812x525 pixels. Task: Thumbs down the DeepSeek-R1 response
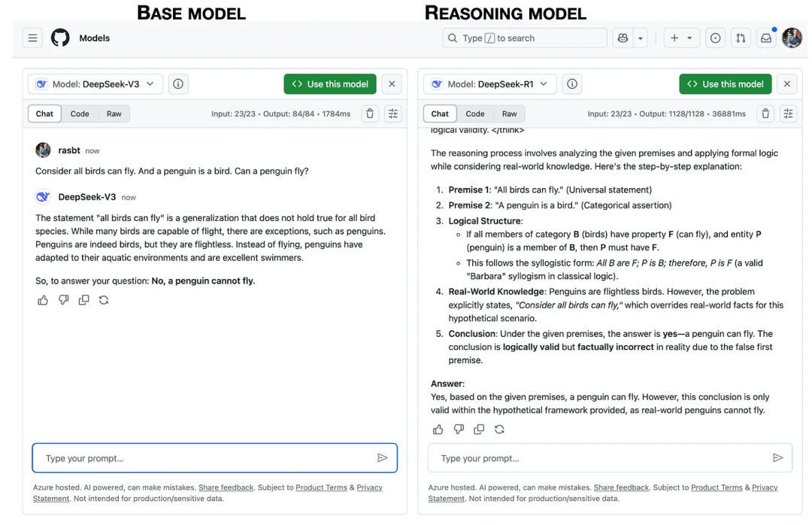[459, 429]
